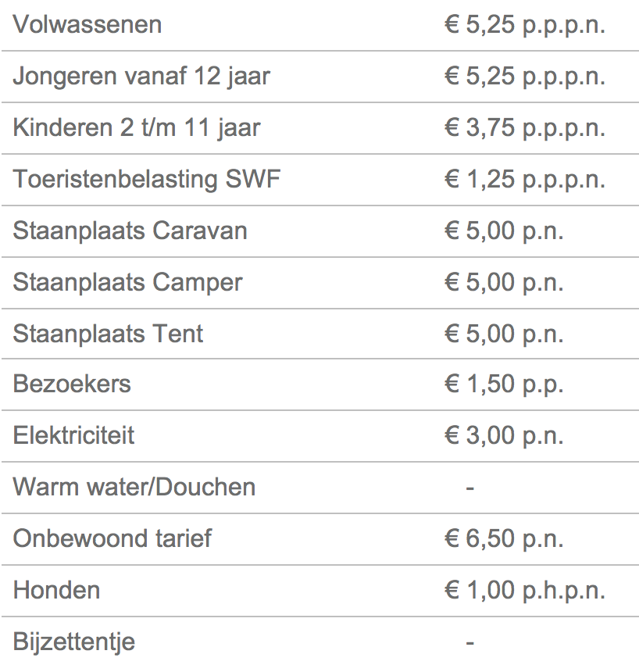Select Staanplaats Camper label
Image resolution: width=639 pixels, height=672 pixels.
coord(127,283)
